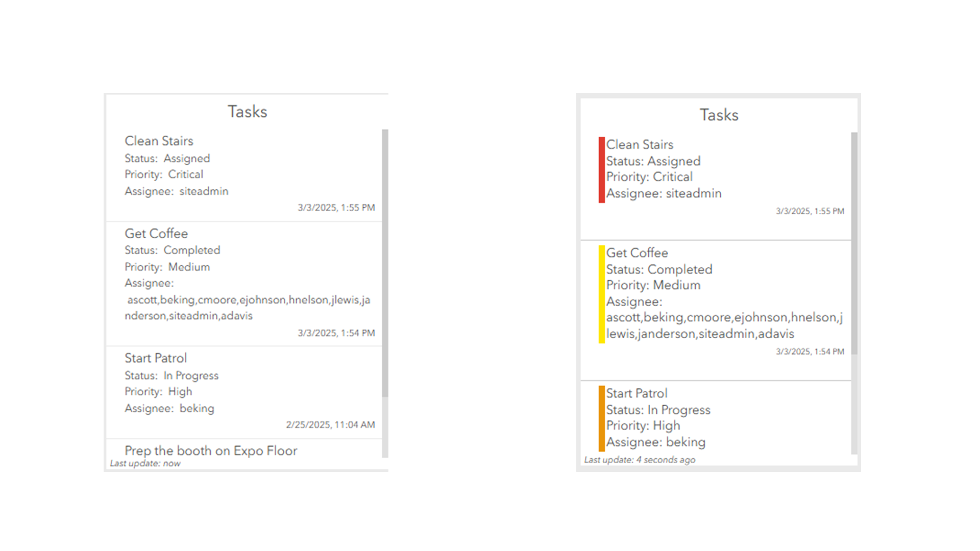Screen dimensions: 980x551
Task: Open the Prep the booth on Expo Floor task
Action: pyautogui.click(x=211, y=451)
